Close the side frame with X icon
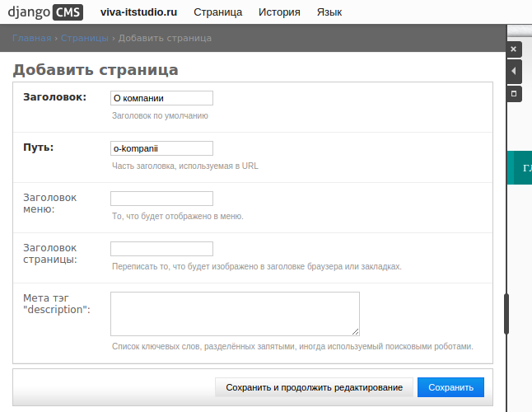 [514, 50]
